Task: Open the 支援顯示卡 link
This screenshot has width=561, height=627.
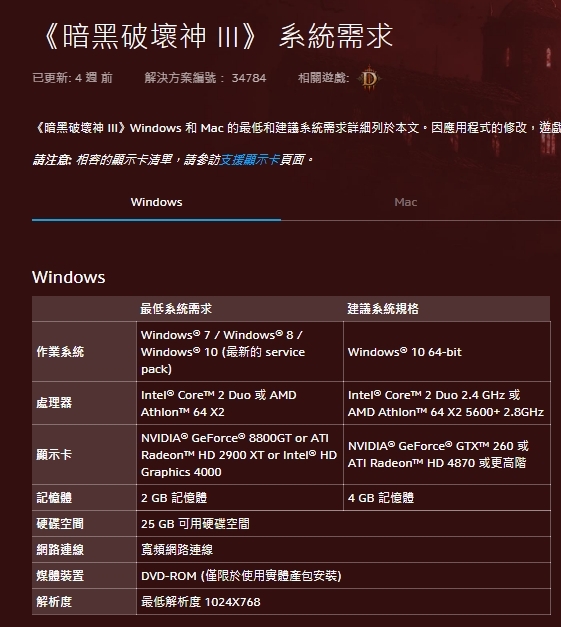Action: pos(250,160)
